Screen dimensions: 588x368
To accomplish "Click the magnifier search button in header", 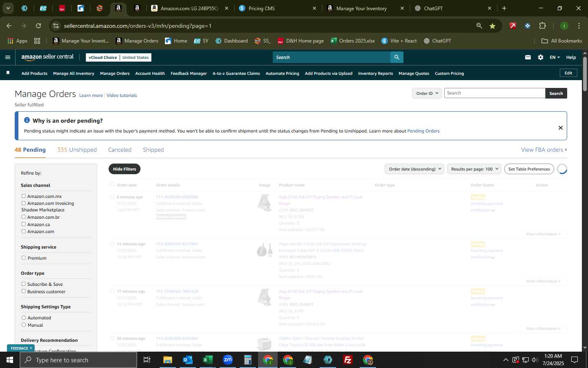I will click(396, 57).
